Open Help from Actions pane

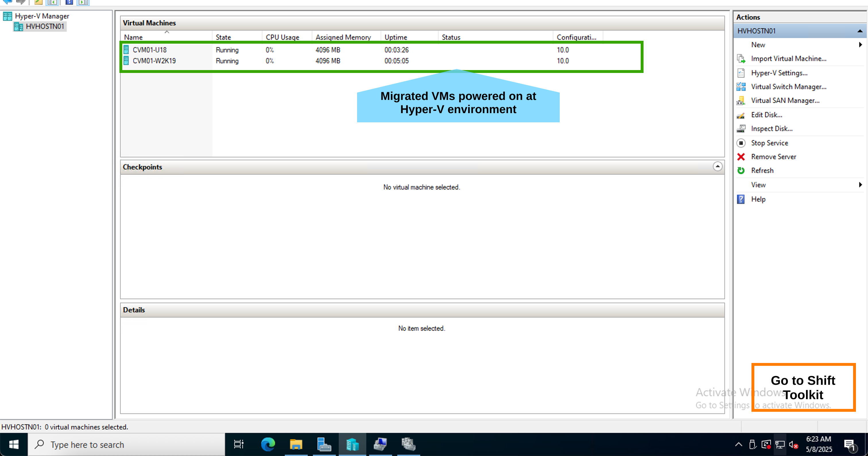(x=758, y=199)
